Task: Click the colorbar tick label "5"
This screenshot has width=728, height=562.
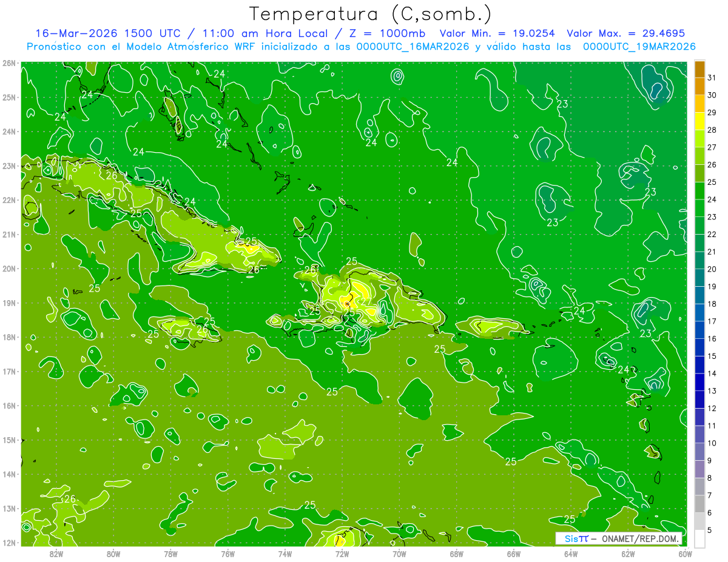Action: pos(710,530)
